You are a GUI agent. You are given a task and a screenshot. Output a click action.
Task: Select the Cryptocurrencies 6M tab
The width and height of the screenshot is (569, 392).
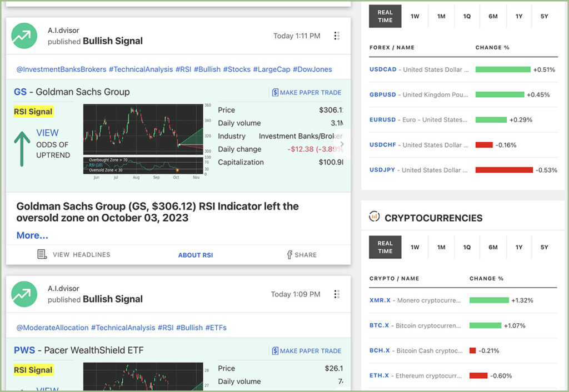(x=493, y=247)
